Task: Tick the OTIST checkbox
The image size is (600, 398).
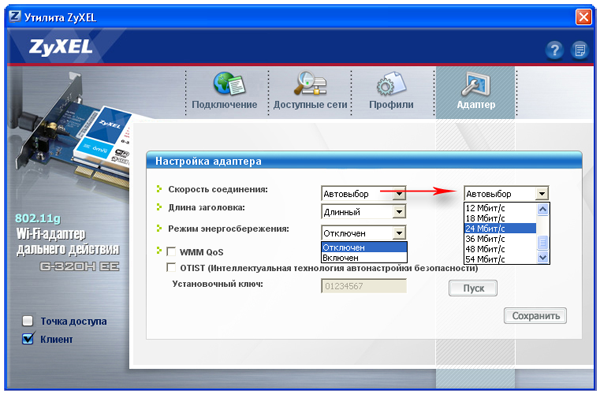Action: (x=171, y=267)
